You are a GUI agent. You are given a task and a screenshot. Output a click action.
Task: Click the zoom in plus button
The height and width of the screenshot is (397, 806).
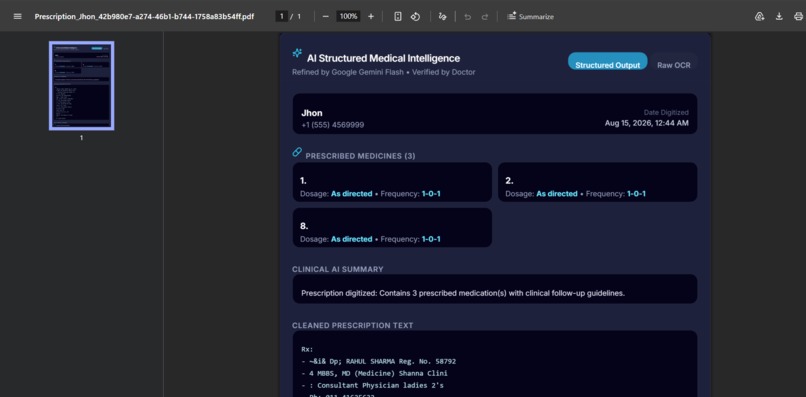click(x=371, y=16)
